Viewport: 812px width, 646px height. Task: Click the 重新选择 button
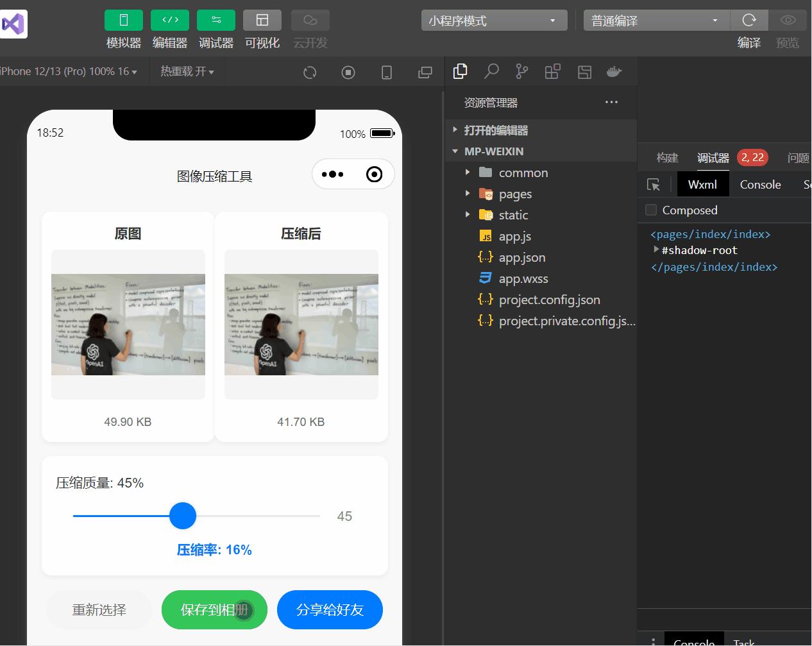pos(99,610)
